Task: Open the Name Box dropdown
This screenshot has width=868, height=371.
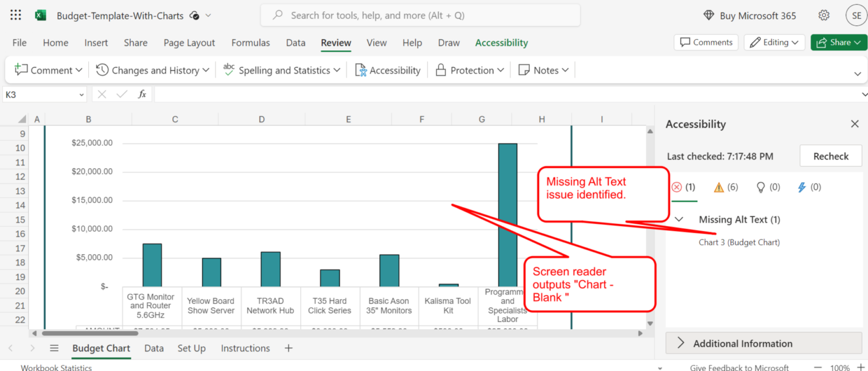Action: pyautogui.click(x=81, y=94)
